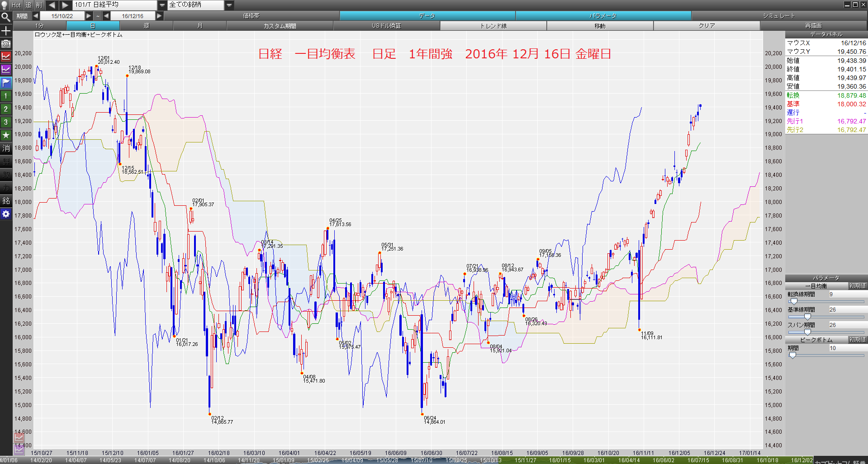This screenshot has width=868, height=464.
Task: Enable トレンド線 trend line mode
Action: (493, 26)
